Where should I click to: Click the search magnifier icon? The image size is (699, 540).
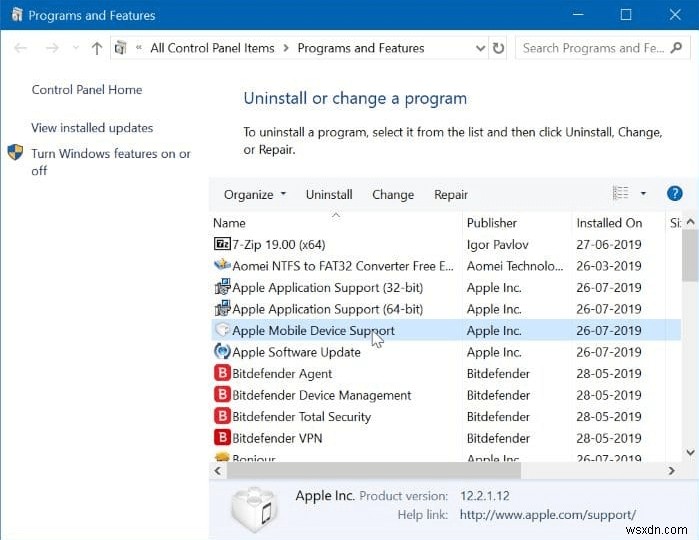[676, 47]
